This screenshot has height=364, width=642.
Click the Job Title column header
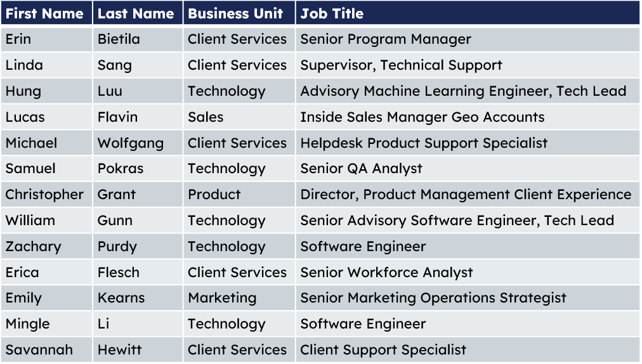(468, 13)
